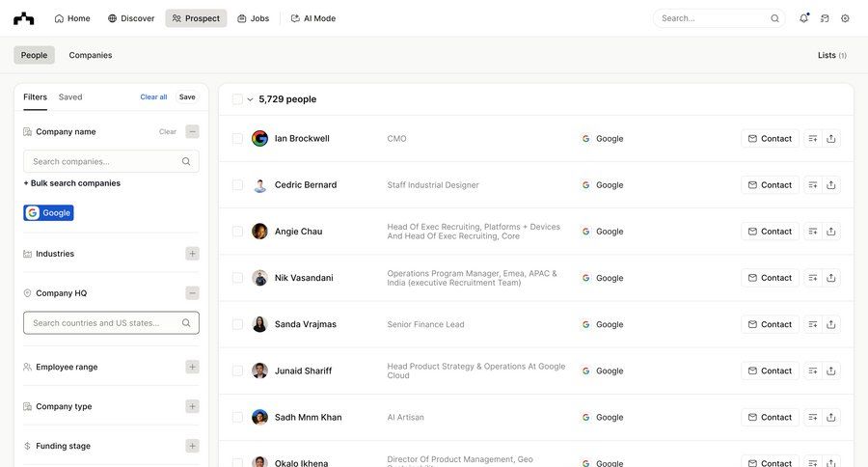Select the Angie Chau row checkbox
Image resolution: width=868 pixels, height=467 pixels.
pyautogui.click(x=237, y=232)
